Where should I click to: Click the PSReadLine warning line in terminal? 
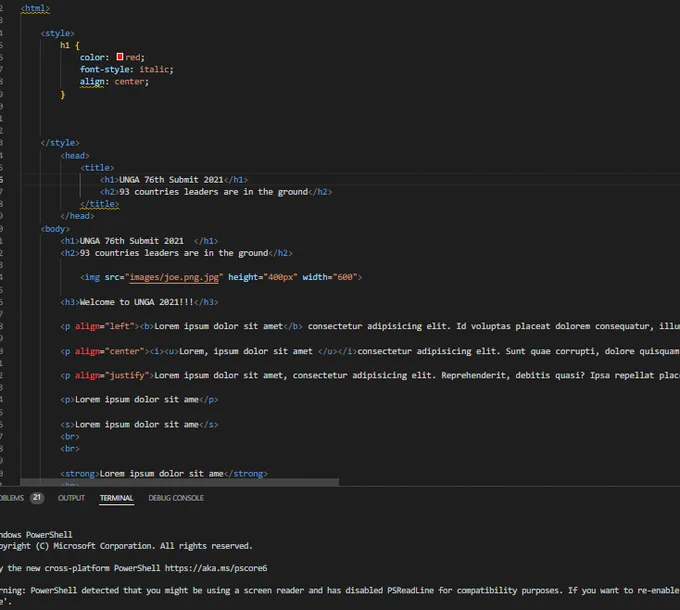coord(340,590)
